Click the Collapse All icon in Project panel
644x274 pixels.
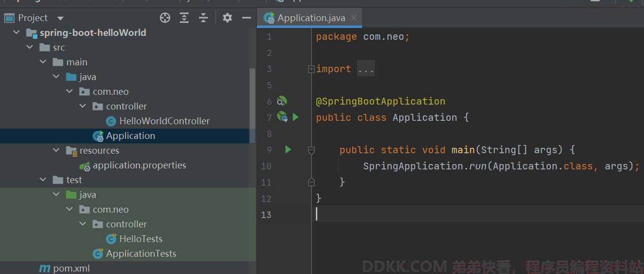coord(203,18)
